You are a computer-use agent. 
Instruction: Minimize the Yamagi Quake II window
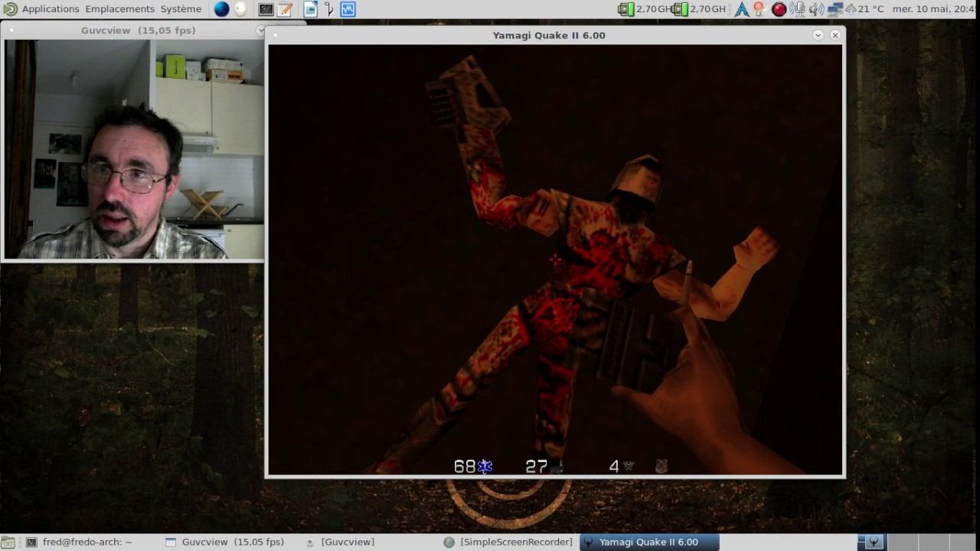click(818, 35)
